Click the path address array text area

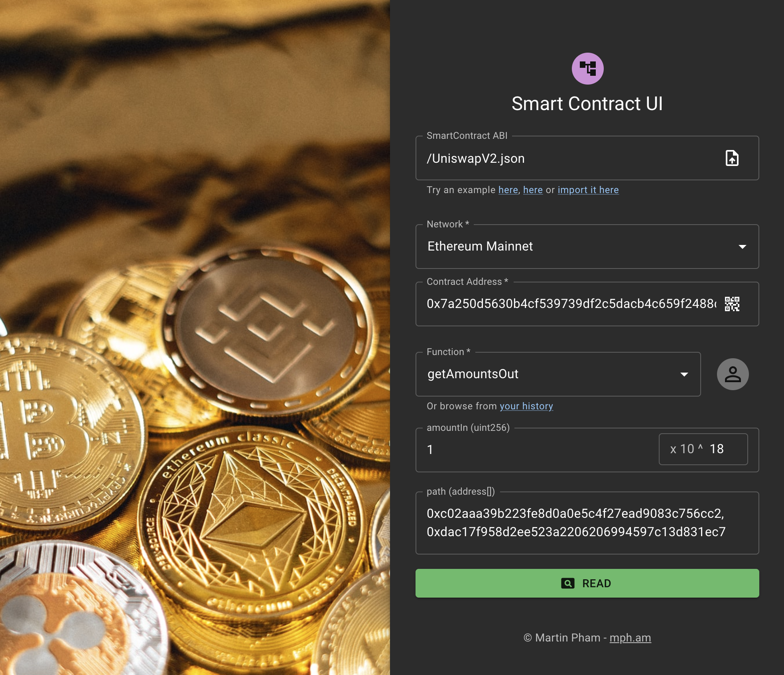(587, 523)
